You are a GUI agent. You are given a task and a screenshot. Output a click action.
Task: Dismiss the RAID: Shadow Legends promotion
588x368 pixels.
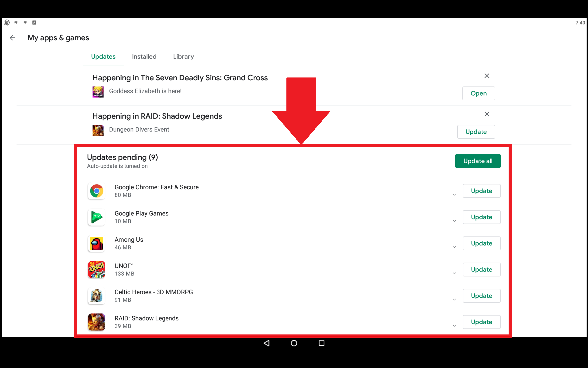tap(487, 114)
